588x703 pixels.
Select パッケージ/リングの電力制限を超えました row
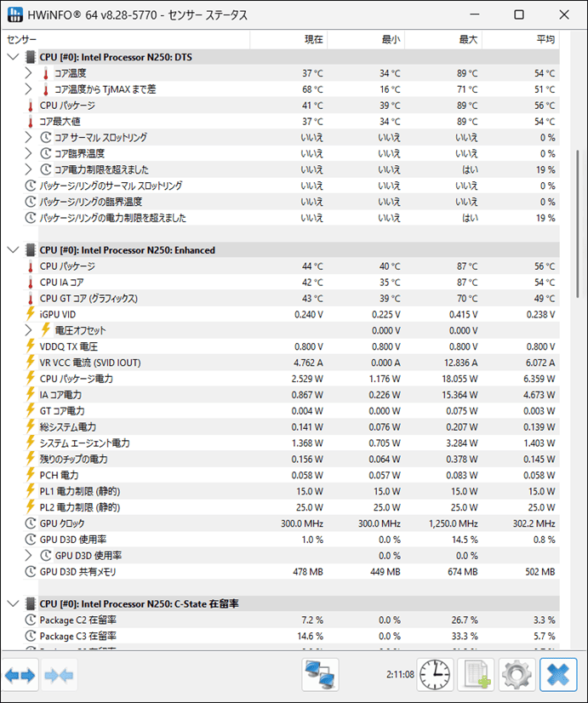291,218
